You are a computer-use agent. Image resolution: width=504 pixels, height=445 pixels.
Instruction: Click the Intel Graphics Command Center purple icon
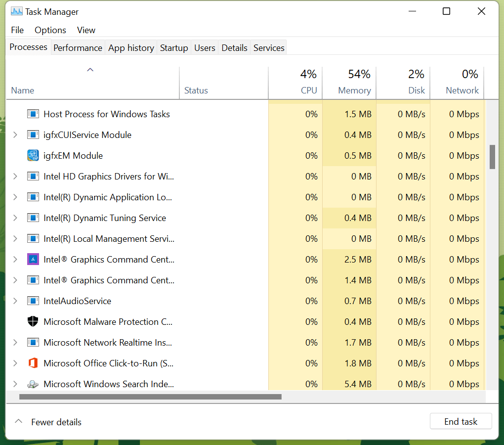pos(33,260)
